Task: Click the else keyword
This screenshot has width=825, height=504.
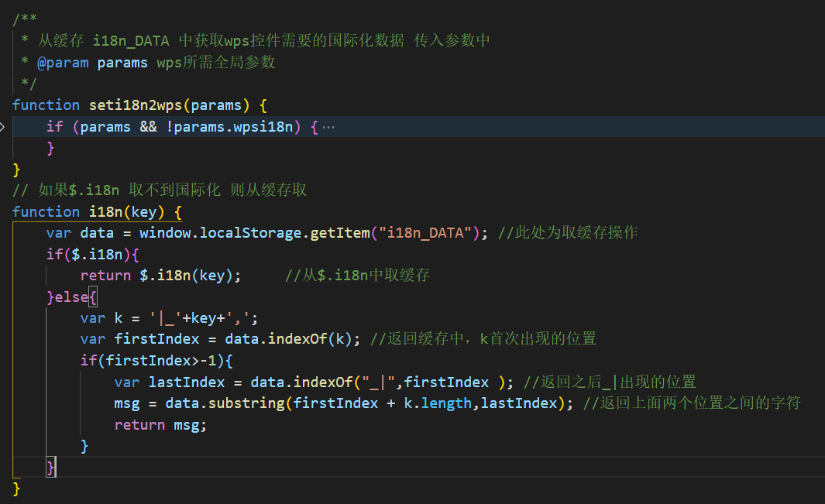Action: pyautogui.click(x=72, y=297)
